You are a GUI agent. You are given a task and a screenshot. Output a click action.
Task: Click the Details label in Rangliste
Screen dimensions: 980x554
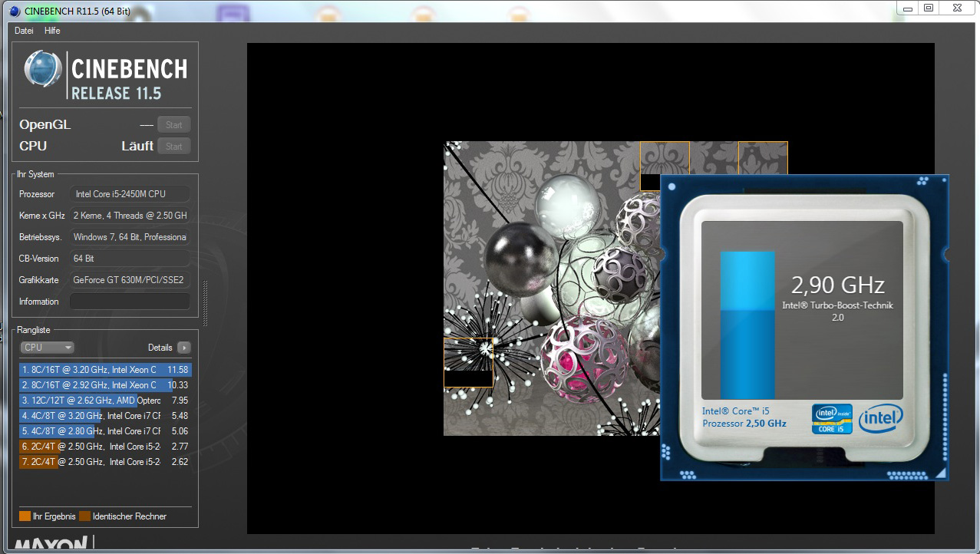(160, 348)
